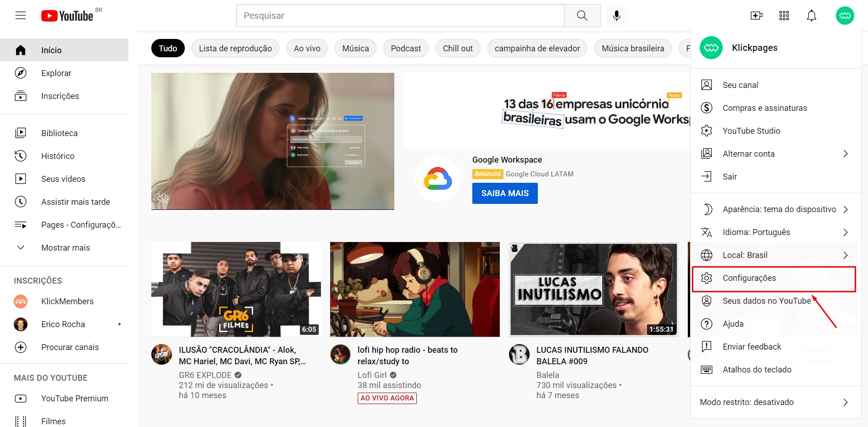Play the Google Workspace ad video
This screenshot has height=427, width=868.
coord(273,141)
